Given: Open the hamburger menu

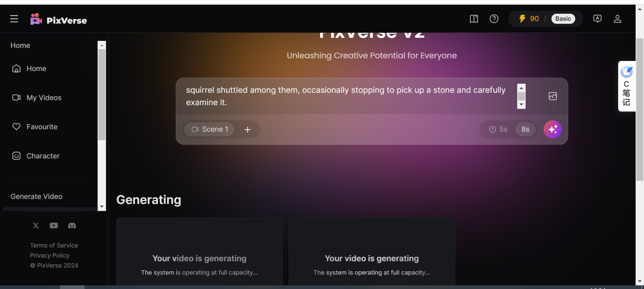Looking at the screenshot, I should tap(14, 19).
